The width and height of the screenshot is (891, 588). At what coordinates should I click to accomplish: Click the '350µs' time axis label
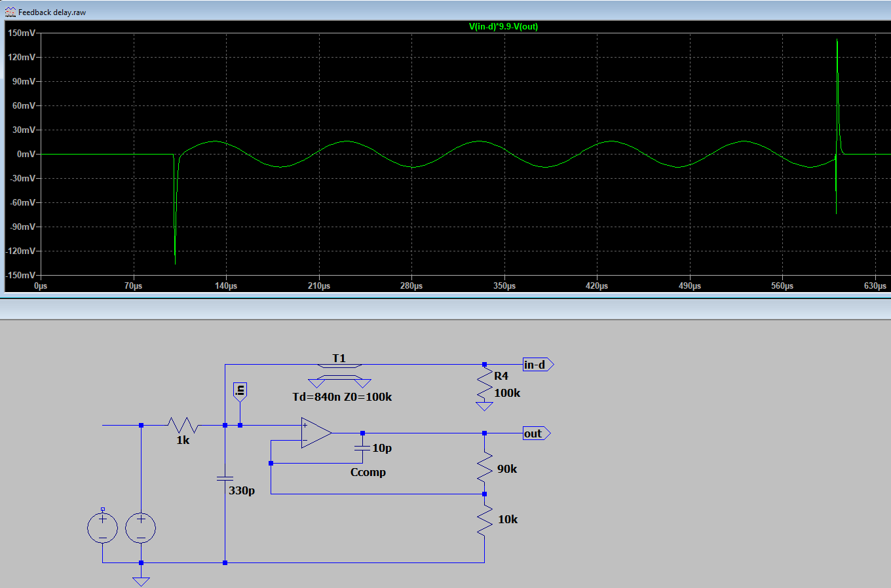click(x=504, y=285)
